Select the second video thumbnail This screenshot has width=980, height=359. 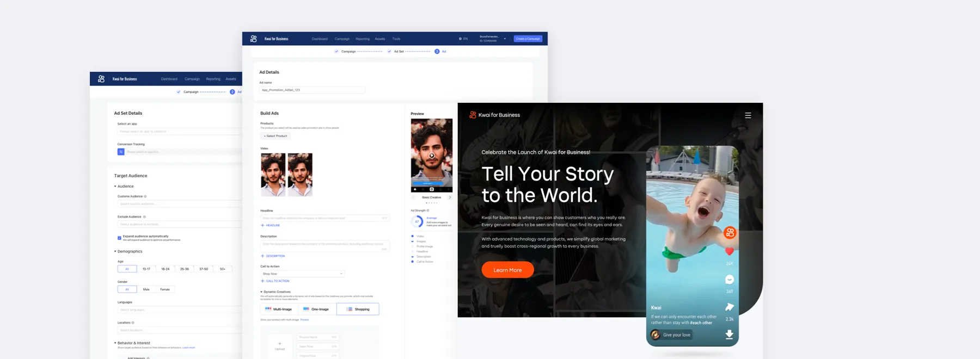click(x=300, y=175)
